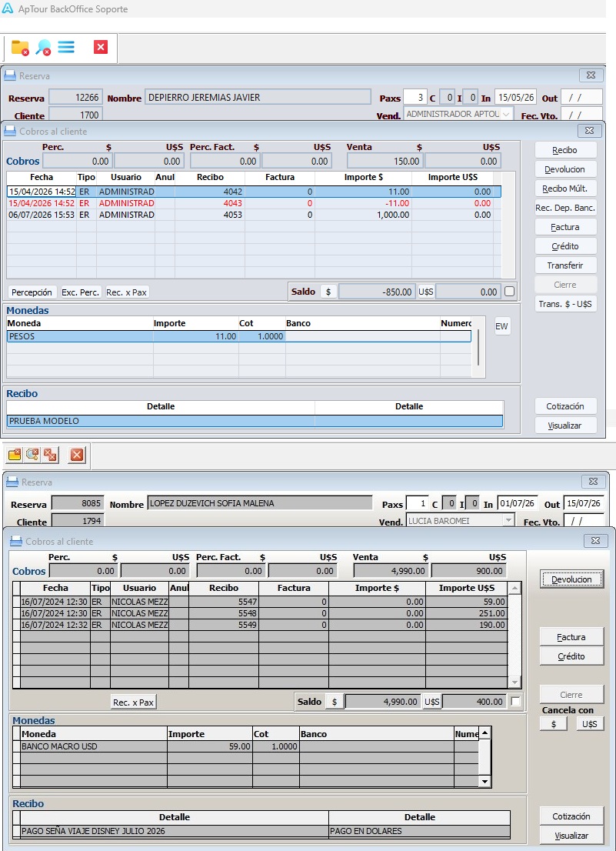Click the Recibo Múlt. button
This screenshot has height=851, width=616.
pos(565,189)
